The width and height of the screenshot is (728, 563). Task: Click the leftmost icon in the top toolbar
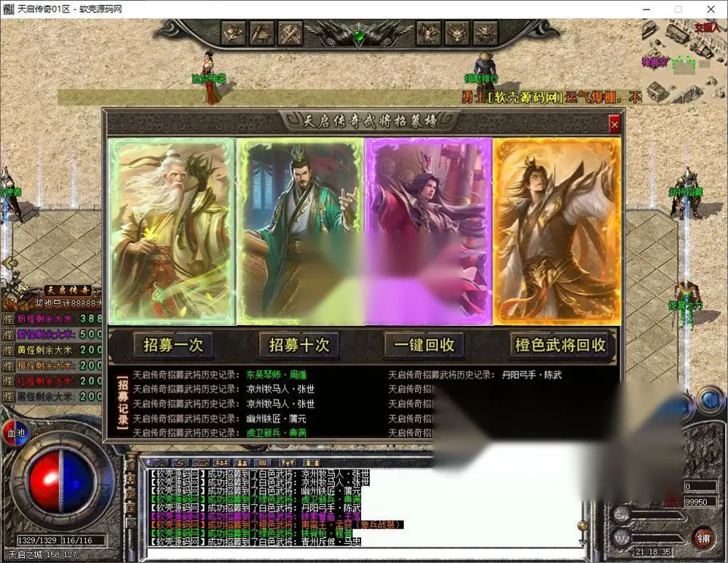pos(233,33)
